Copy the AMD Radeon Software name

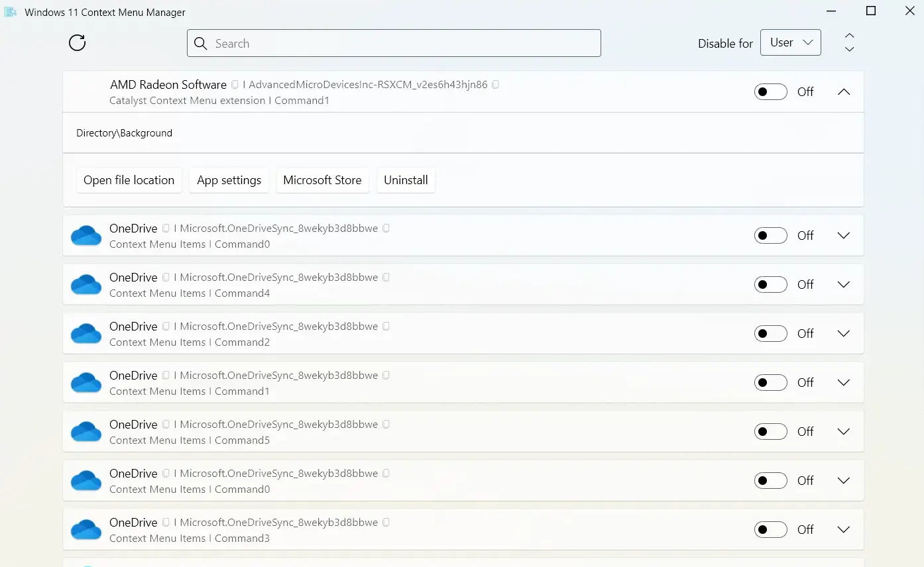coord(235,85)
